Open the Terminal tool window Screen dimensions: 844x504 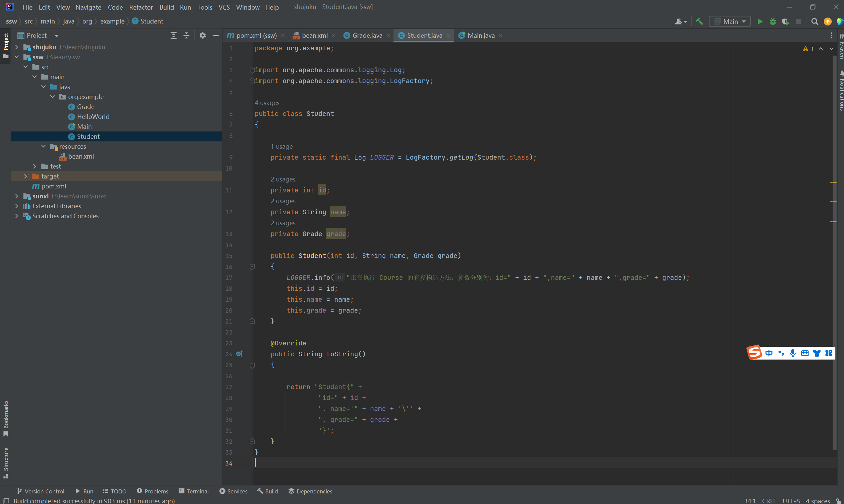(193, 491)
